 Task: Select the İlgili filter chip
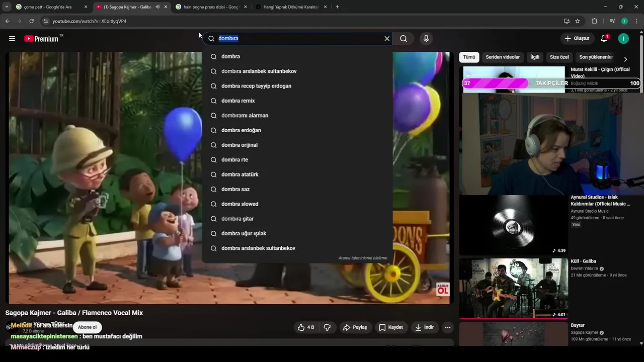535,57
